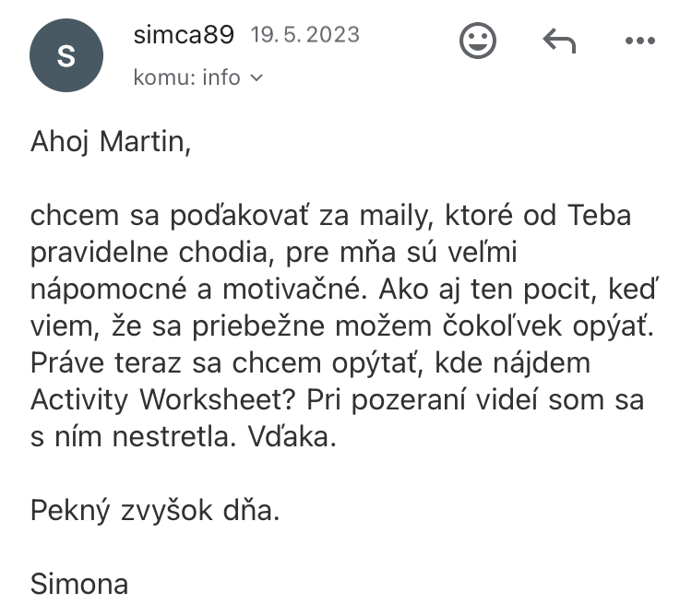The image size is (692, 616).
Task: Click the sender name simca89
Action: [x=184, y=34]
